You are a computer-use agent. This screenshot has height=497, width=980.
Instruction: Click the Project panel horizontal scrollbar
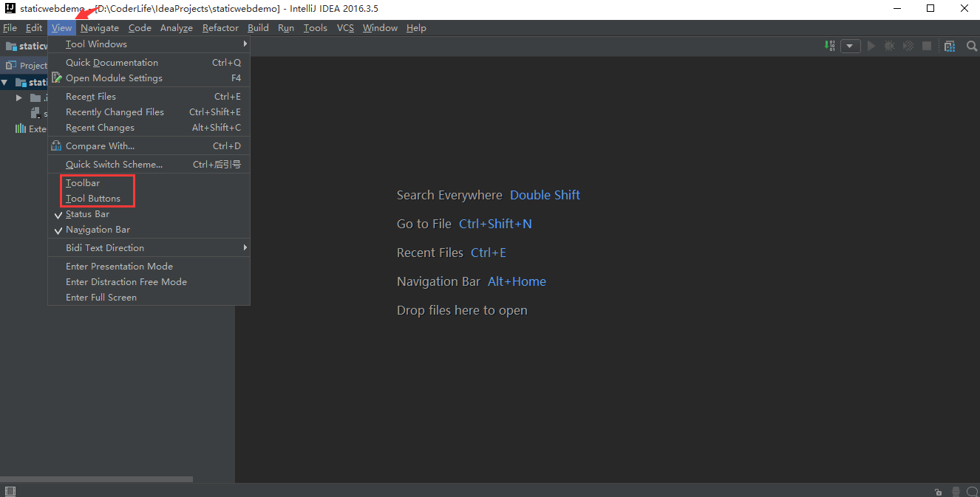point(96,479)
